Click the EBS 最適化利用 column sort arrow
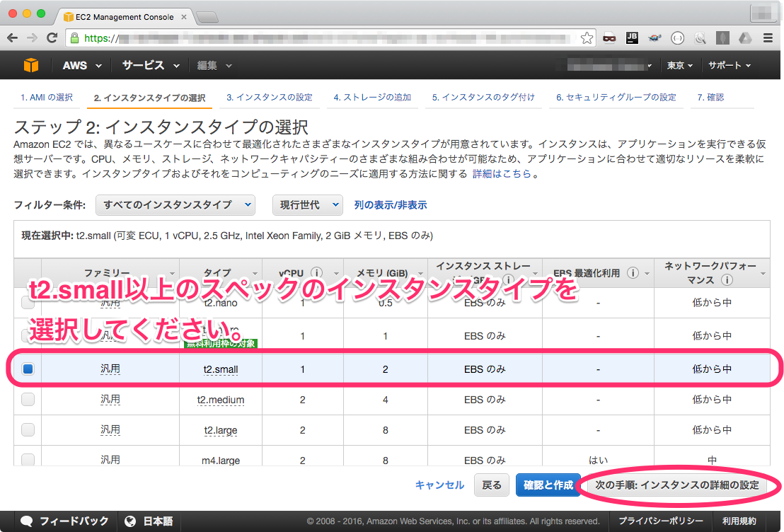The image size is (784, 532). point(647,274)
